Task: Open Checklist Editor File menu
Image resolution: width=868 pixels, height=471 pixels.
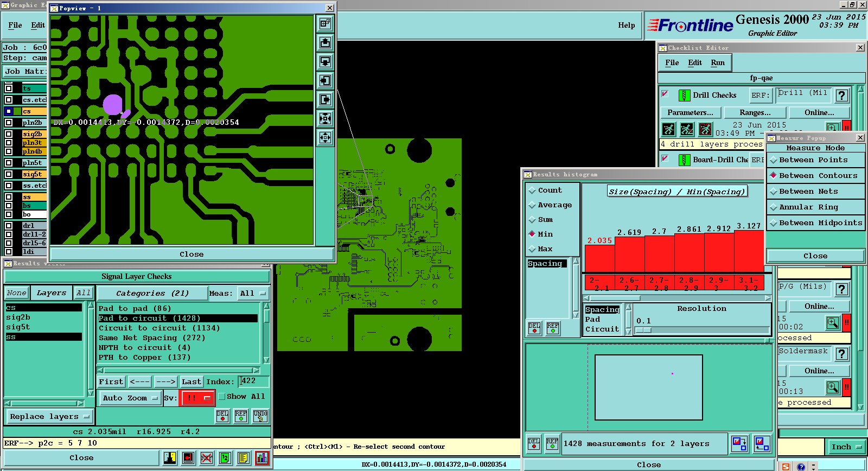Action: tap(672, 63)
